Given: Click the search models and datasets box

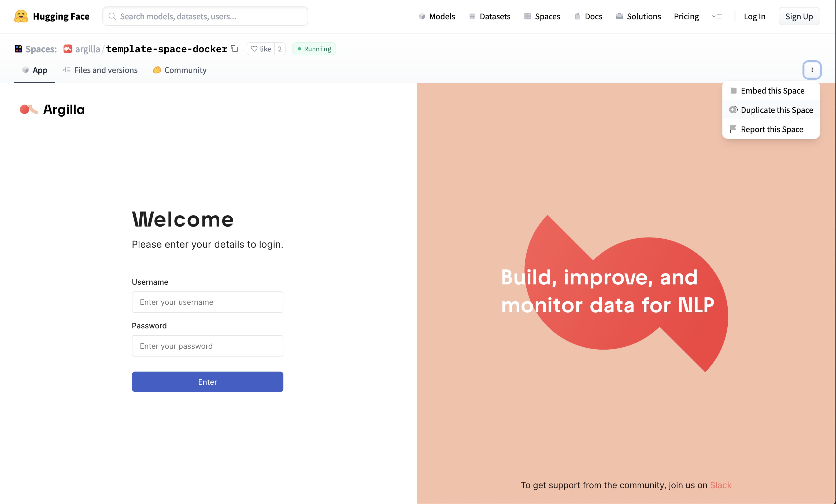Looking at the screenshot, I should click(x=205, y=16).
